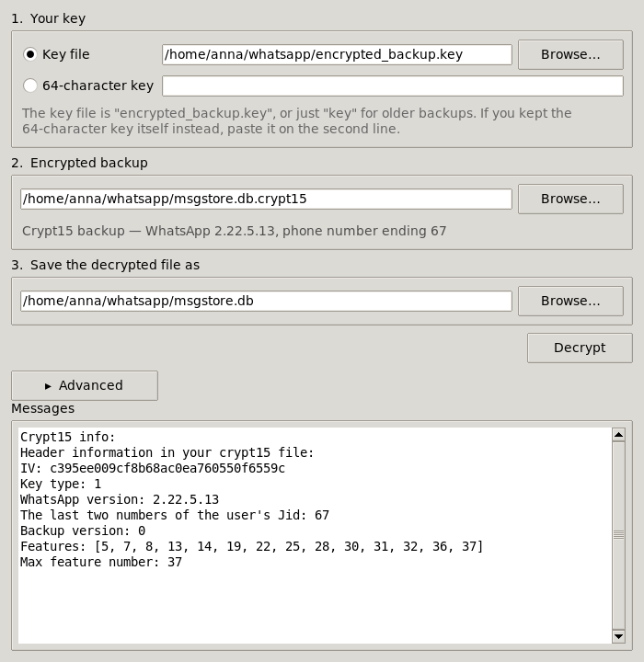Browse for the key file

click(570, 55)
